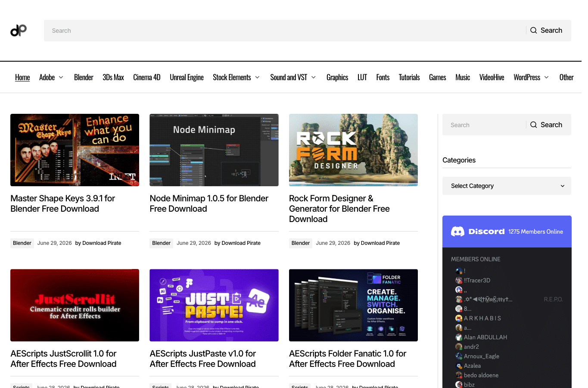588x388 pixels.
Task: Click the avatar next to bedo aldoene
Action: coord(459,375)
